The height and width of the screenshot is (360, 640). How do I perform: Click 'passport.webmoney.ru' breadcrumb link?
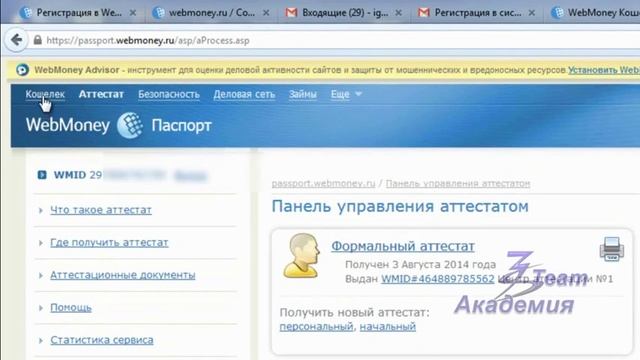pos(323,184)
